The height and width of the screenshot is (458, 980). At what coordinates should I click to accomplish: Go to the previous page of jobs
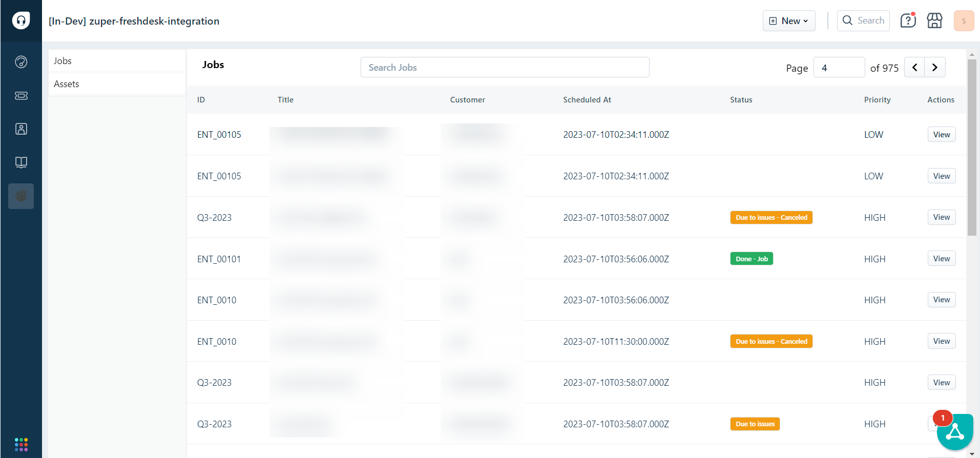914,68
